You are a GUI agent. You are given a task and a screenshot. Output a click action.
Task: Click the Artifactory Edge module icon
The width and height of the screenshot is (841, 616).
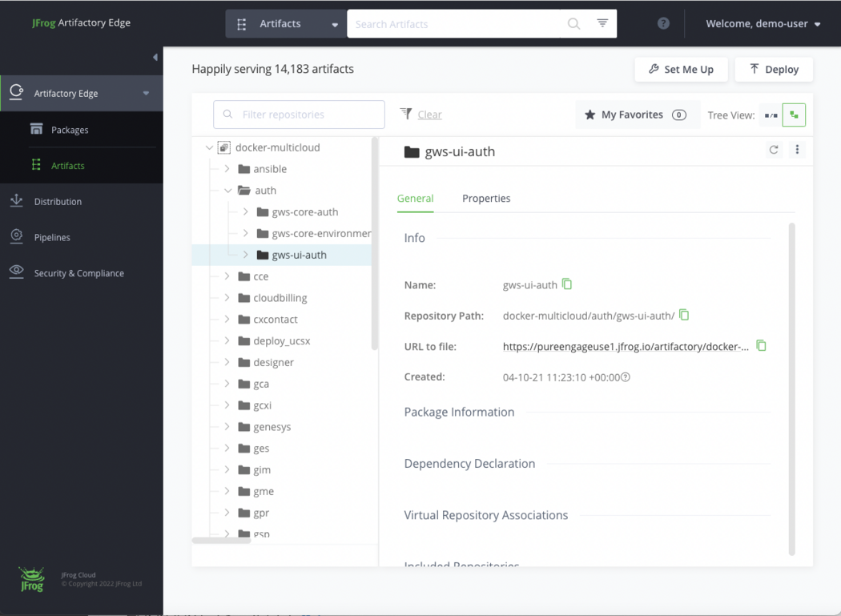(17, 92)
